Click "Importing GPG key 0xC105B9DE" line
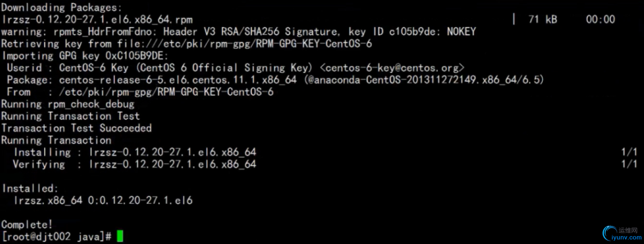The image size is (644, 244). click(84, 56)
